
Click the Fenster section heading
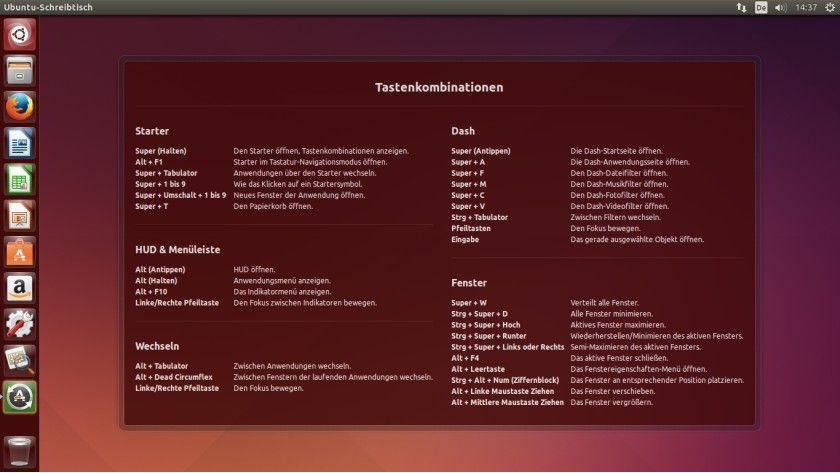point(469,283)
